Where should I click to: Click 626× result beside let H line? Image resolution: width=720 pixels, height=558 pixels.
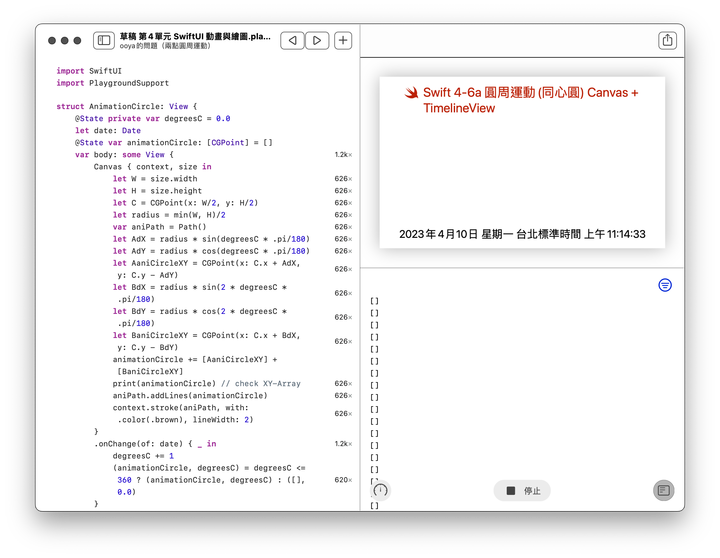pos(343,191)
